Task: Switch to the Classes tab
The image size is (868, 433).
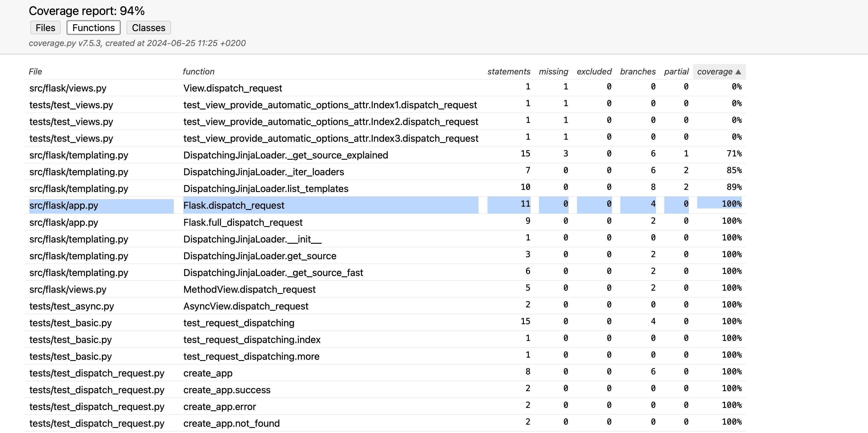Action: pyautogui.click(x=149, y=28)
